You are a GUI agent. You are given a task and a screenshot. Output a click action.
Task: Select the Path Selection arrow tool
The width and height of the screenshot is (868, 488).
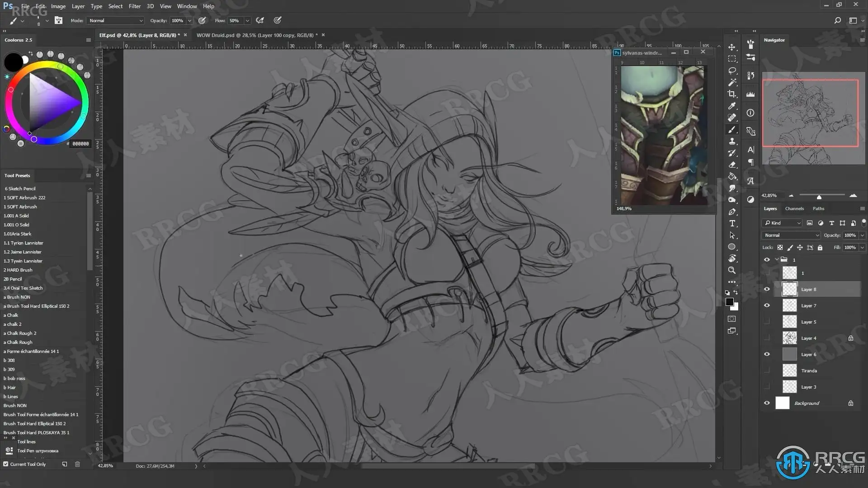732,235
